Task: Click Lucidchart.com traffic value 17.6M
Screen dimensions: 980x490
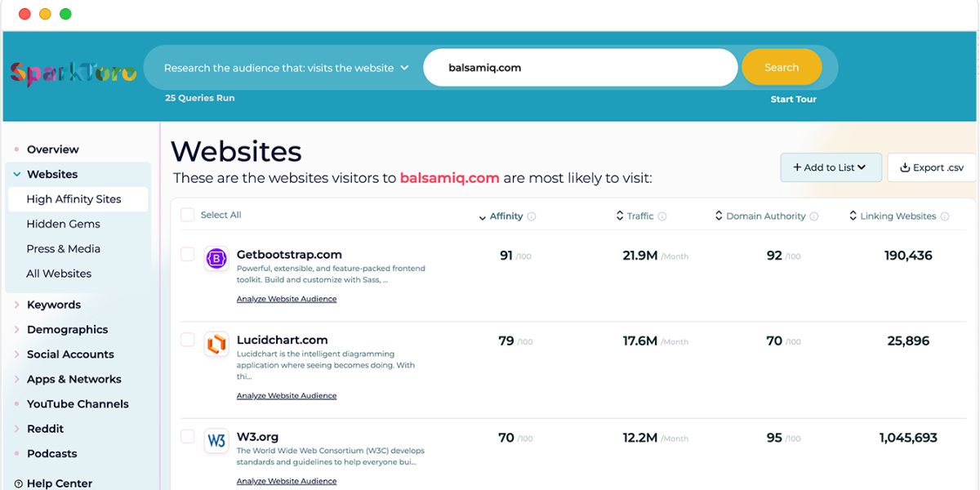Action: tap(640, 341)
